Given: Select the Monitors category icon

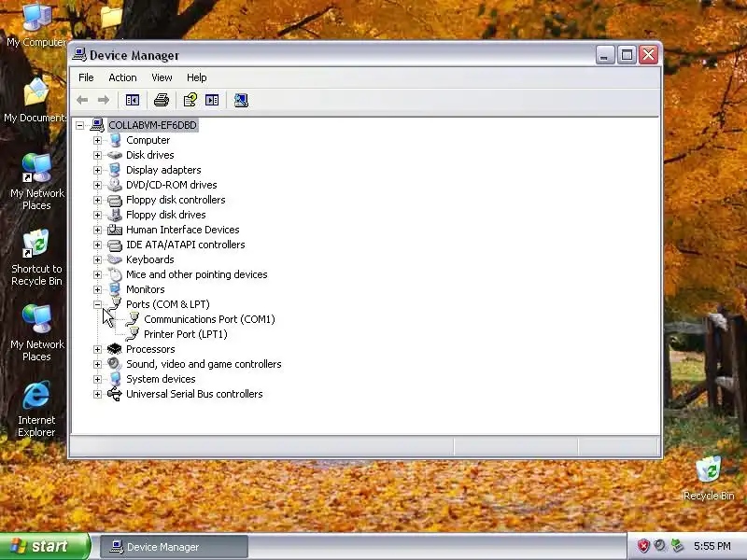Looking at the screenshot, I should [114, 289].
